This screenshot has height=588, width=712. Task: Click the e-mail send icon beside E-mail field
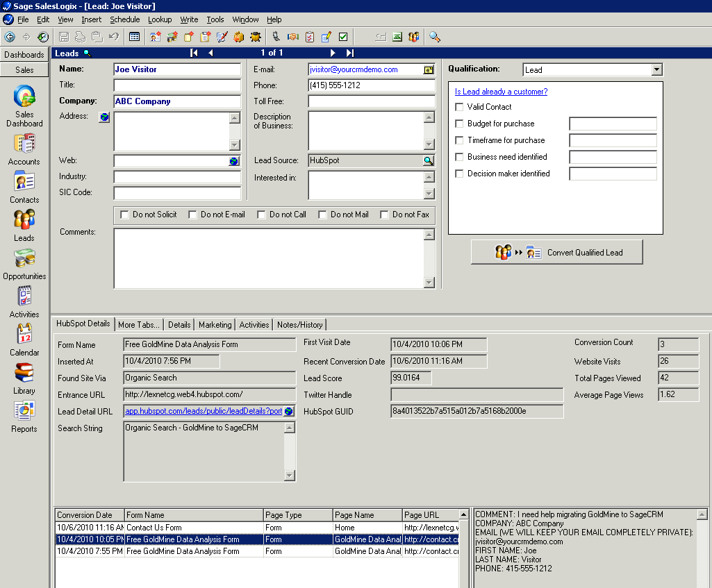pos(428,70)
